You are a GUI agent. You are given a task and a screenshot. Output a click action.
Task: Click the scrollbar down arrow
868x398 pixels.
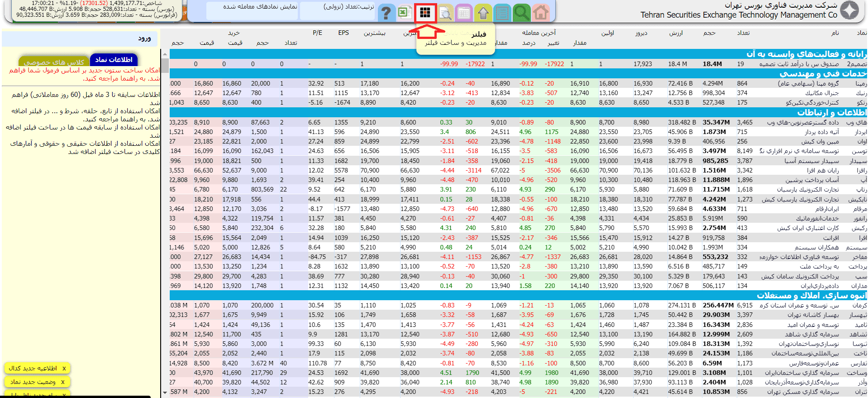pyautogui.click(x=165, y=393)
